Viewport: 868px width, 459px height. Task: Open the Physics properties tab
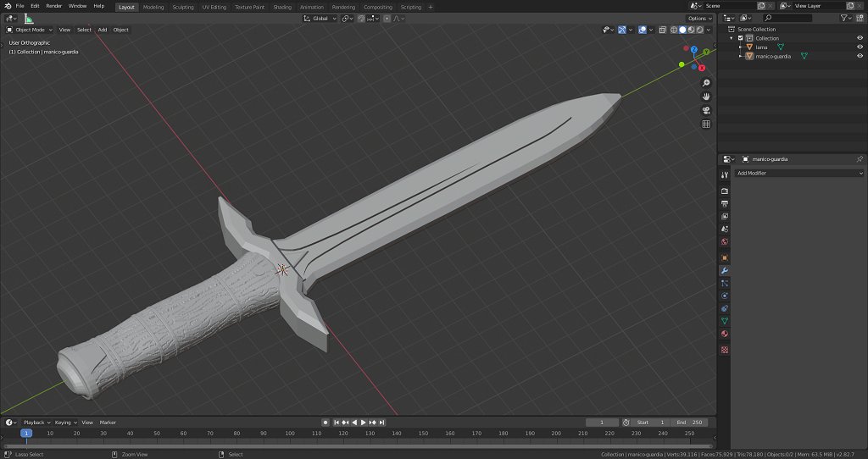point(725,296)
